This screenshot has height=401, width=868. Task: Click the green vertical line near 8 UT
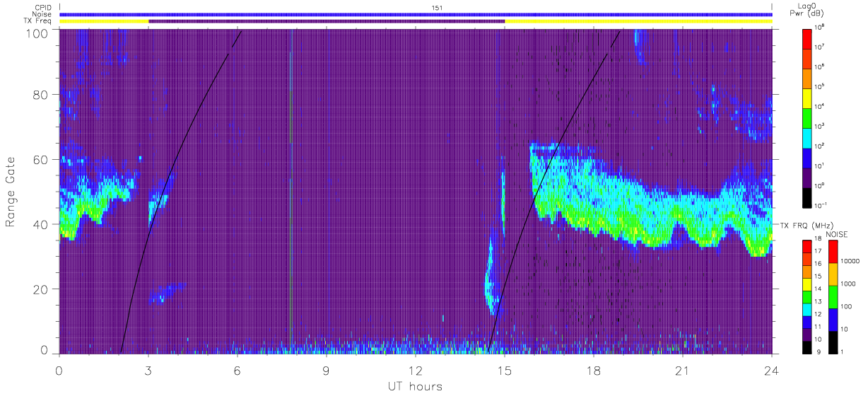pos(291,191)
